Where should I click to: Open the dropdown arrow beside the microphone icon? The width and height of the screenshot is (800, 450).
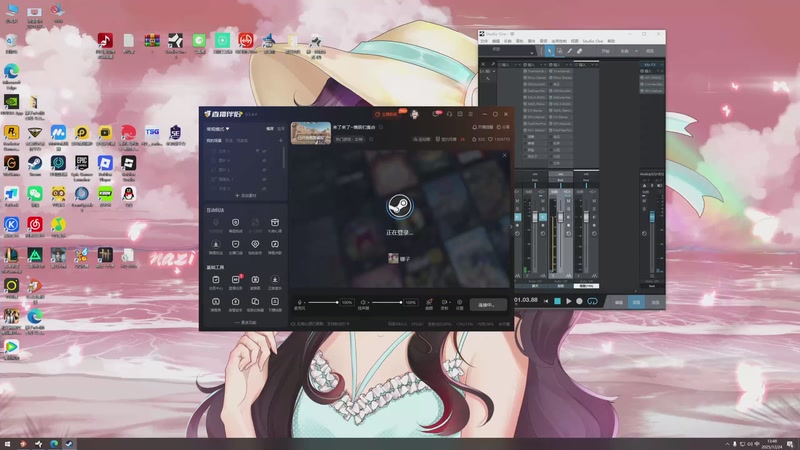tap(305, 303)
